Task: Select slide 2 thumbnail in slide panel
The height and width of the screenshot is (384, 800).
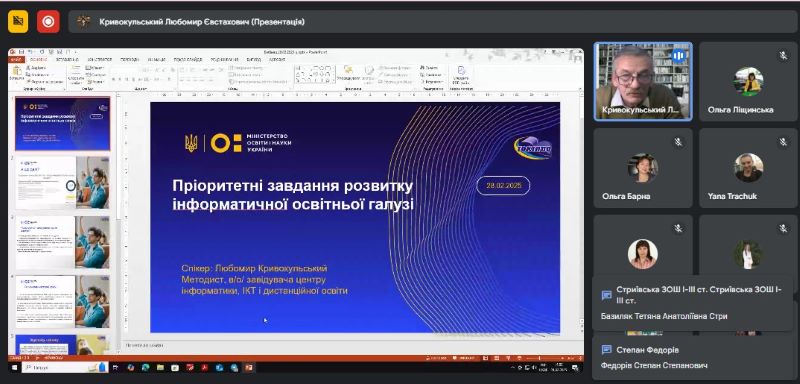Action: pyautogui.click(x=62, y=183)
